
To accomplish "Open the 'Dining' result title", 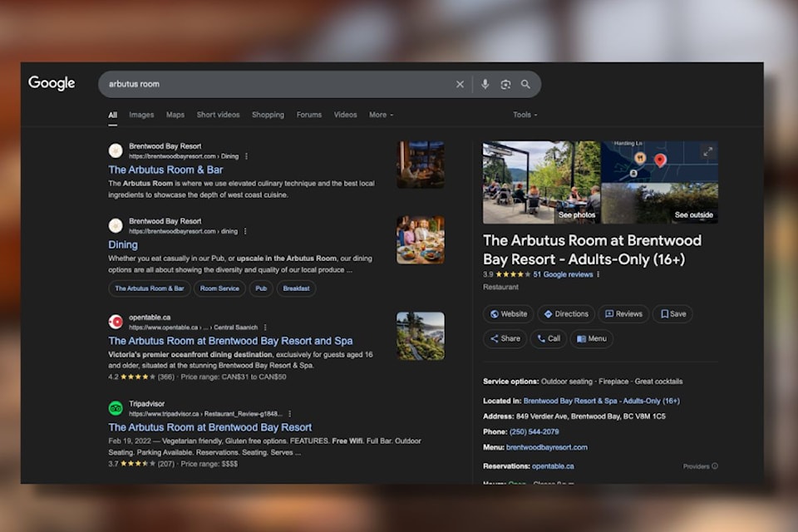I will coord(123,245).
